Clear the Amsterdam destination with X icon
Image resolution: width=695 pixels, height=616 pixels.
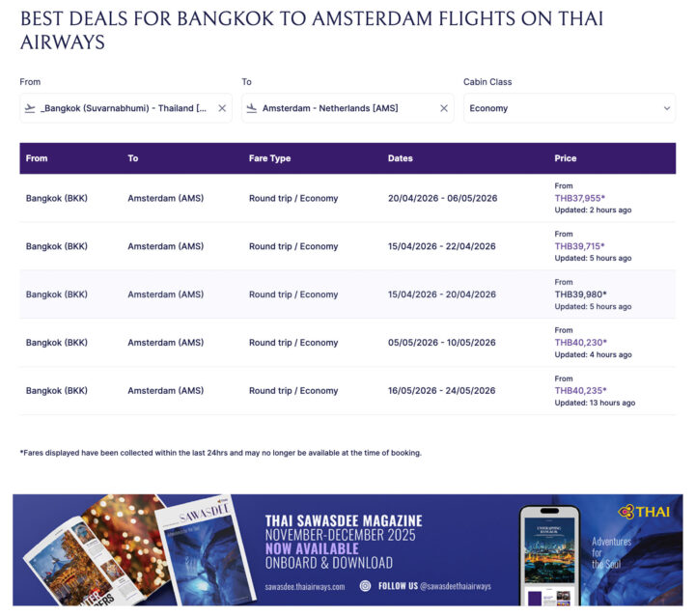444,108
